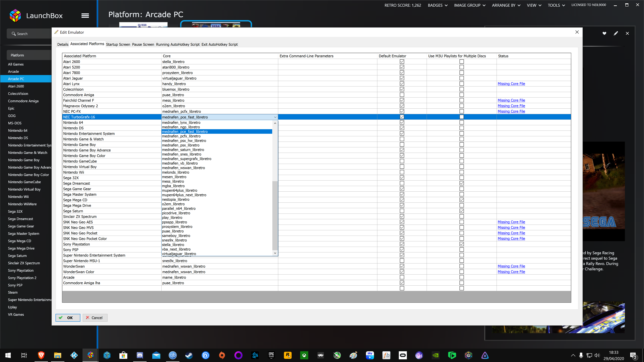The image size is (644, 362).
Task: Click the core list scroll-down arrow
Action: point(275,253)
